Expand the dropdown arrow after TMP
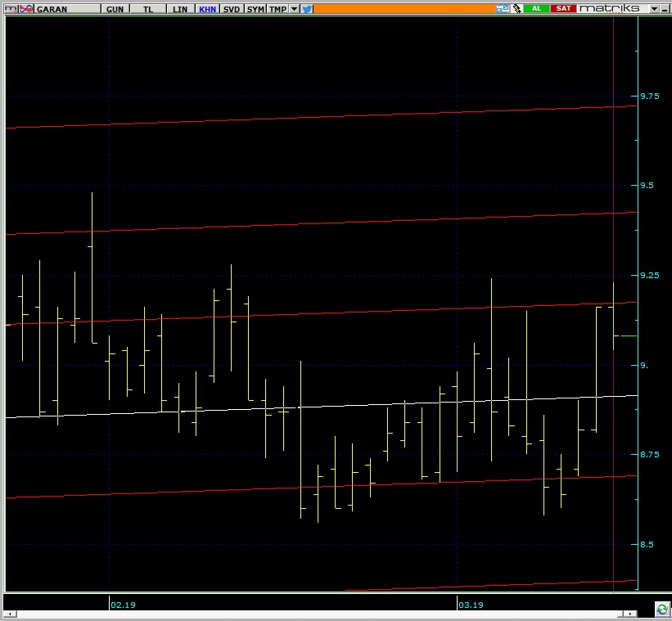This screenshot has width=672, height=621. 294,9
